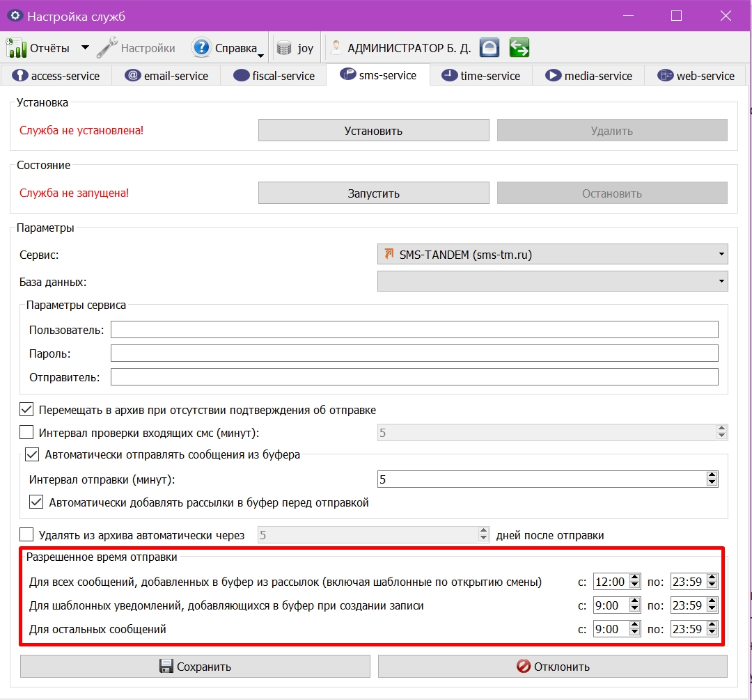Viewport: 752px width, 700px height.
Task: Decrease the Интервал отправки spinner
Action: (x=712, y=483)
